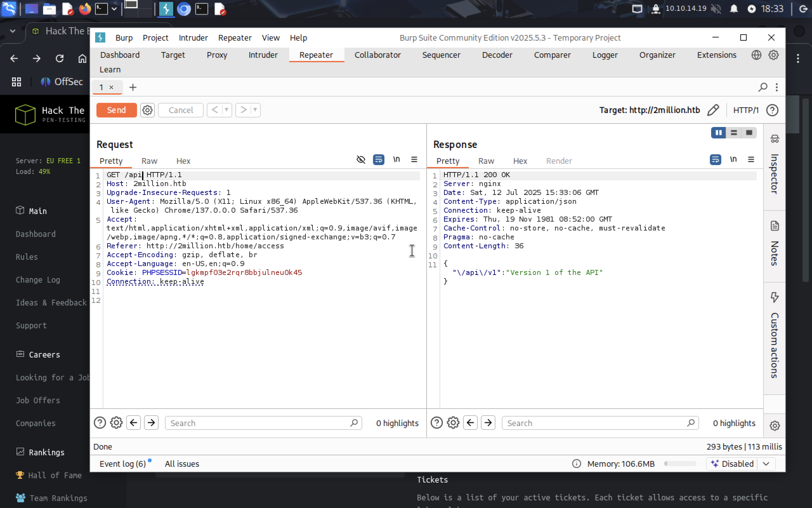The width and height of the screenshot is (812, 508).
Task: Click the orange Send button
Action: [x=116, y=110]
